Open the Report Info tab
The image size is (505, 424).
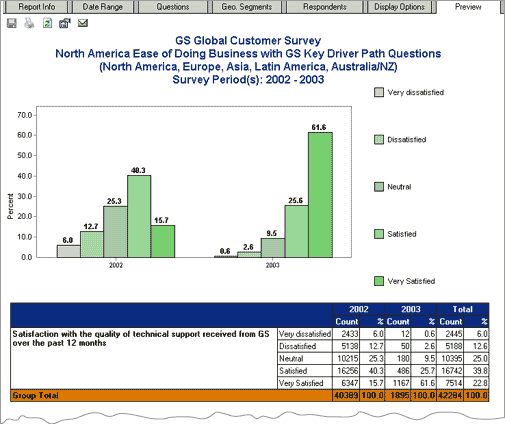pyautogui.click(x=37, y=7)
